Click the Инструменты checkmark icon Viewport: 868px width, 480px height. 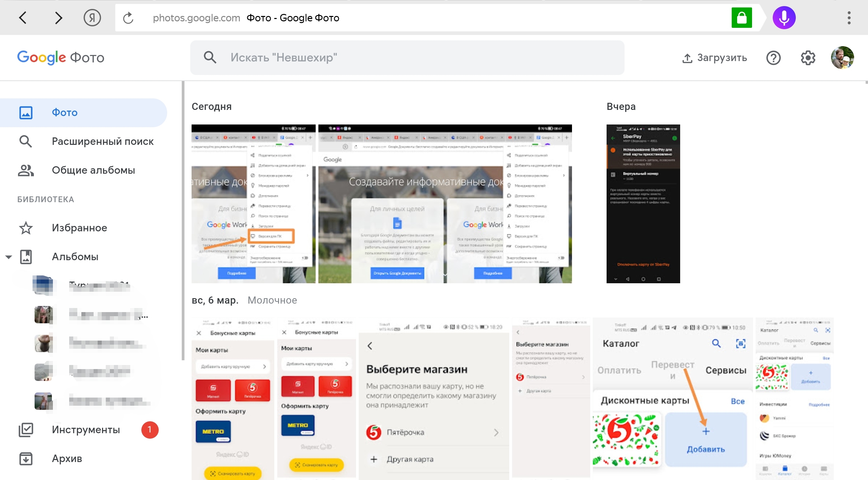(x=26, y=430)
